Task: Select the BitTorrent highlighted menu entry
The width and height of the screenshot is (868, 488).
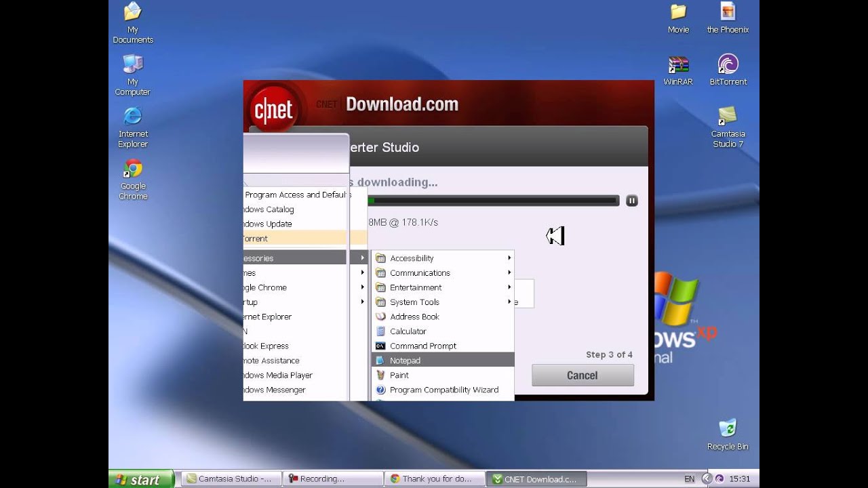Action: click(x=305, y=239)
